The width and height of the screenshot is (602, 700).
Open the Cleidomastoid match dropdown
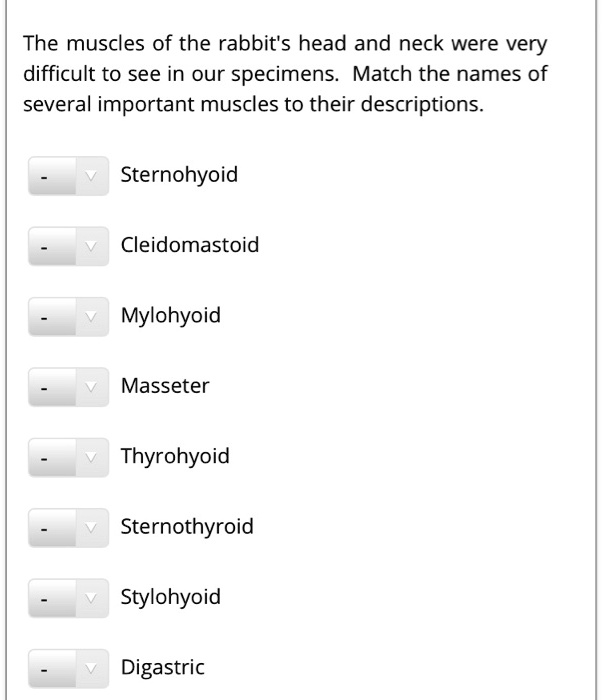[x=66, y=246]
